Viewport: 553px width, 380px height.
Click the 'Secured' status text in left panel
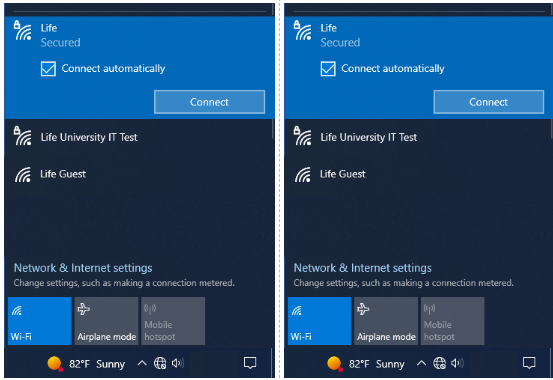[x=60, y=43]
